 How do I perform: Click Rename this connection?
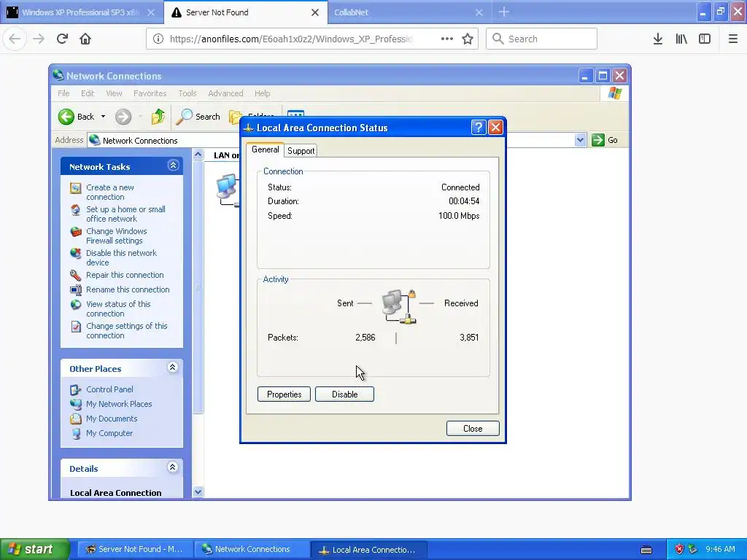click(128, 289)
